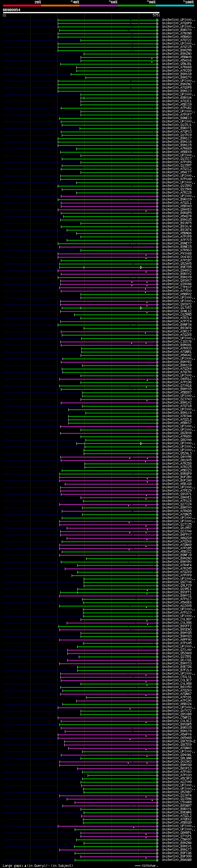Select hit label UniRef100_A7NXN8

pyautogui.click(x=177, y=33)
